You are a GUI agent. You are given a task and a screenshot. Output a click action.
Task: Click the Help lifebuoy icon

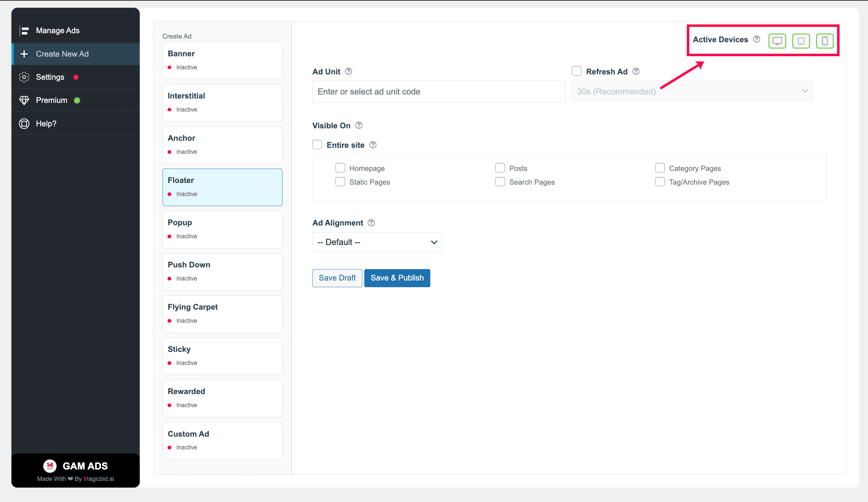[24, 124]
